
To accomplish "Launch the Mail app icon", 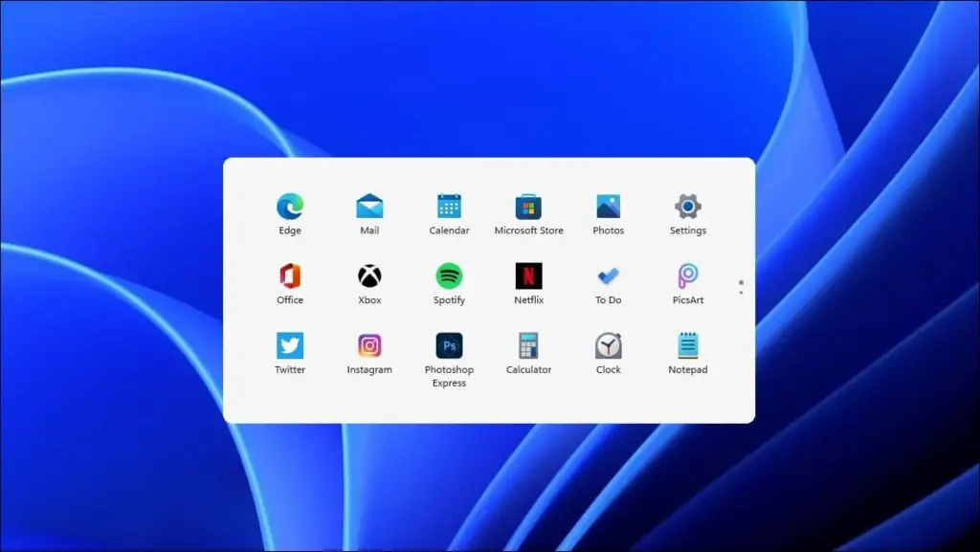I will [x=369, y=207].
